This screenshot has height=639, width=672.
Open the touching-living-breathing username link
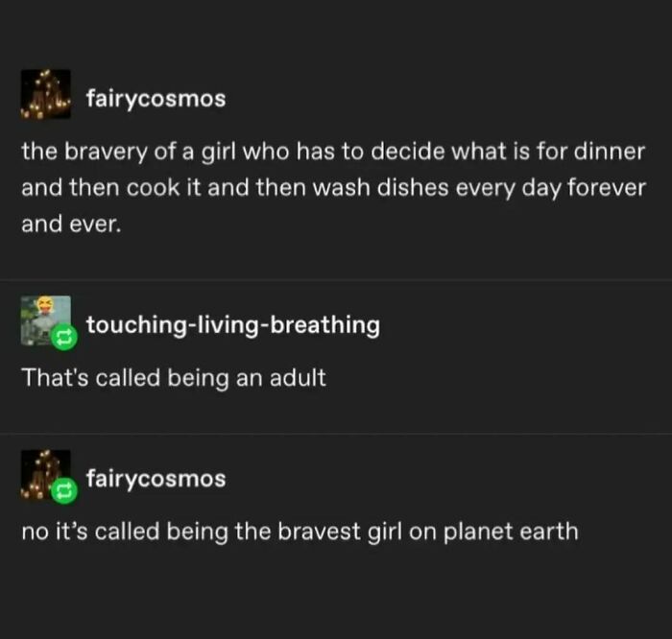[x=232, y=325]
